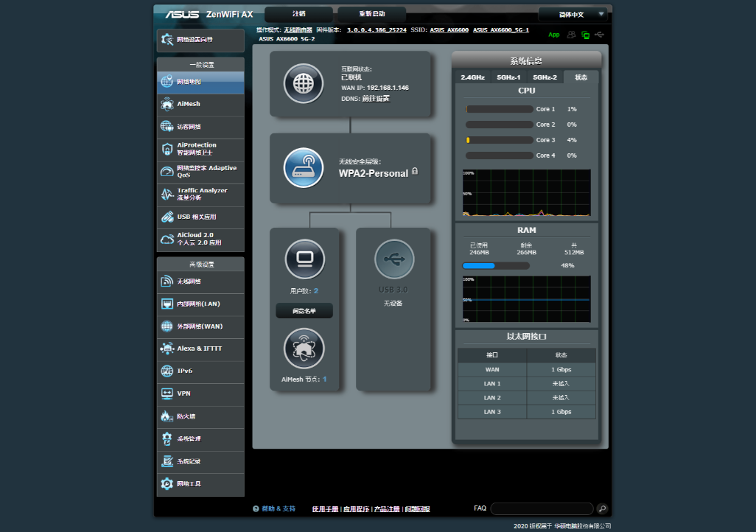Click the Core 3 CPU usage bar
The width and height of the screenshot is (756, 532).
coord(500,140)
